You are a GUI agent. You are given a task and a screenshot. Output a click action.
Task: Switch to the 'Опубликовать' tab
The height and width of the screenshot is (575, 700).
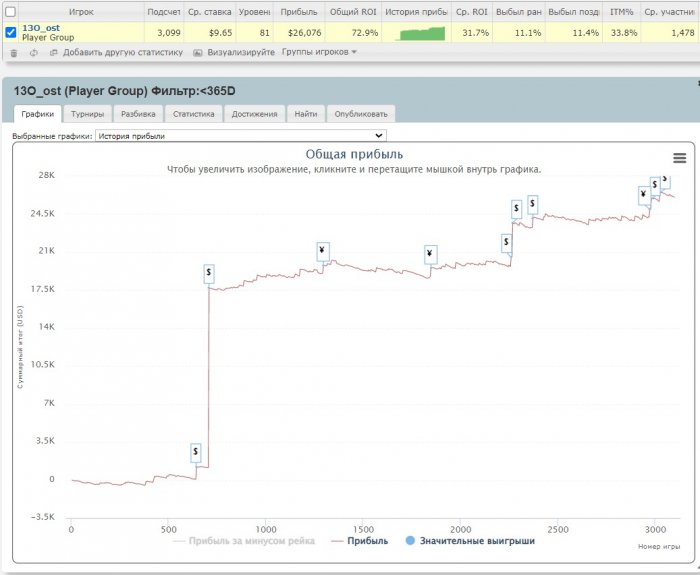(x=361, y=114)
